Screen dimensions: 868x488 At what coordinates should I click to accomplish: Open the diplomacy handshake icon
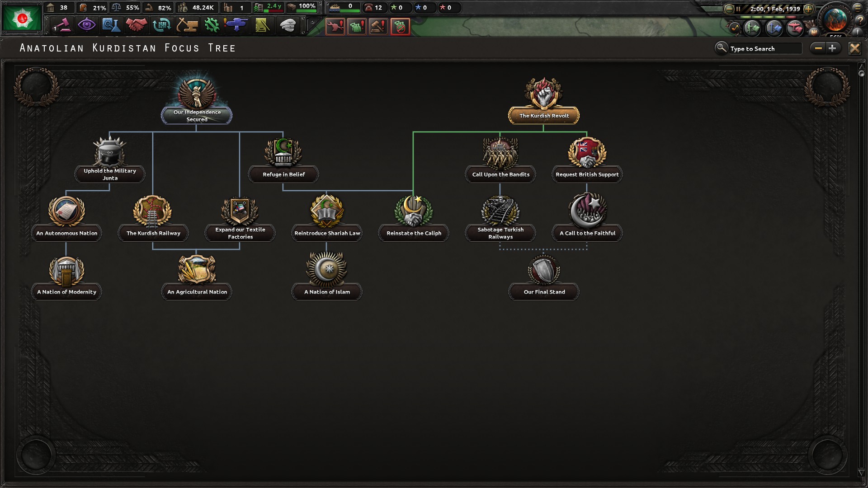tap(136, 25)
